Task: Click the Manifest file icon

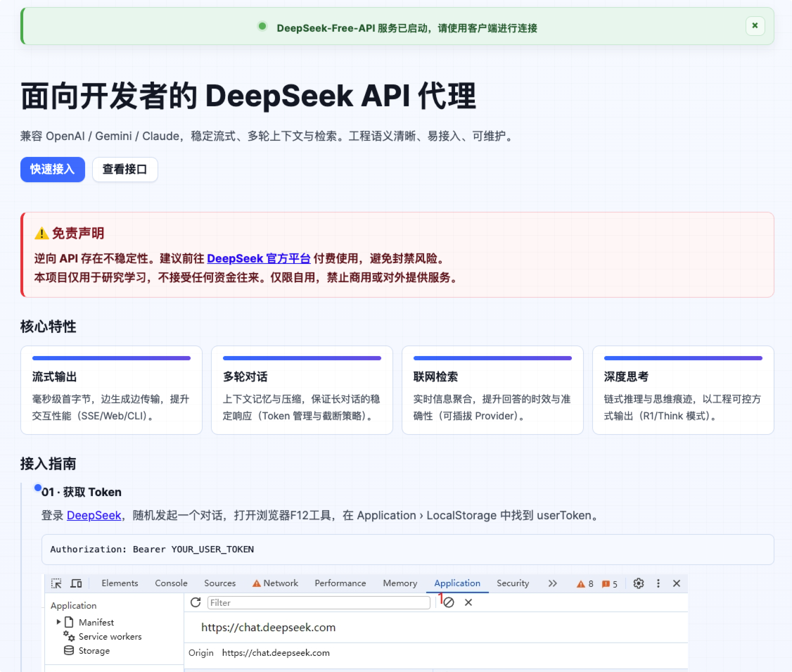Action: tap(69, 622)
